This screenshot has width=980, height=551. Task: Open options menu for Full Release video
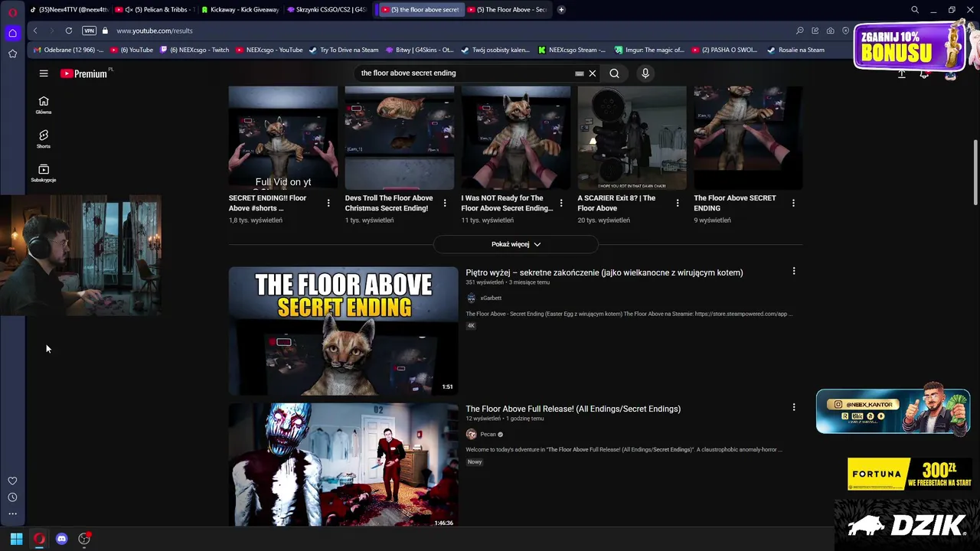pos(794,407)
